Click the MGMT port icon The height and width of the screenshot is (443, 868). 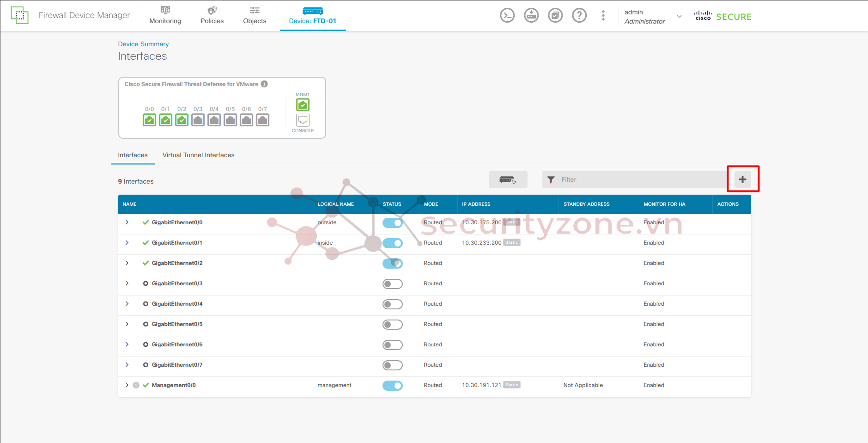(303, 105)
